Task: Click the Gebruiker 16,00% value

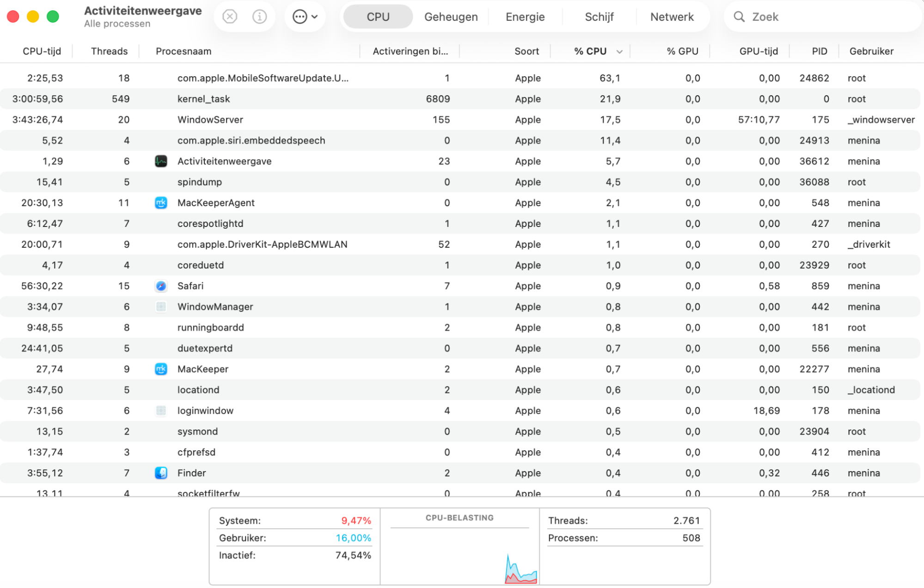Action: [x=354, y=538]
